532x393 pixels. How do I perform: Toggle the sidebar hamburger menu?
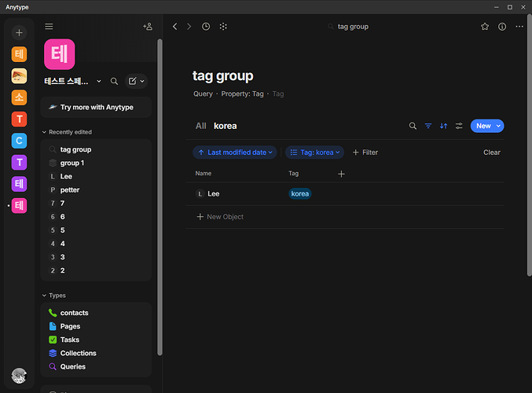(49, 27)
